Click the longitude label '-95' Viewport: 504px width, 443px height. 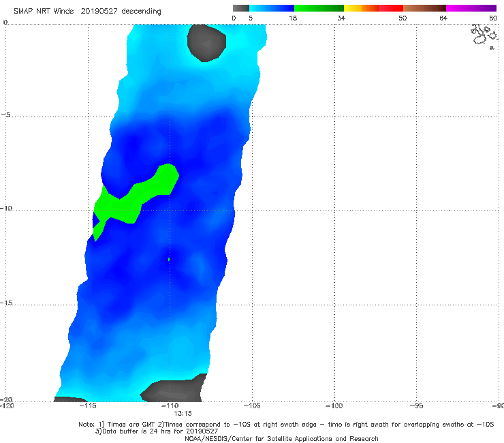(416, 406)
